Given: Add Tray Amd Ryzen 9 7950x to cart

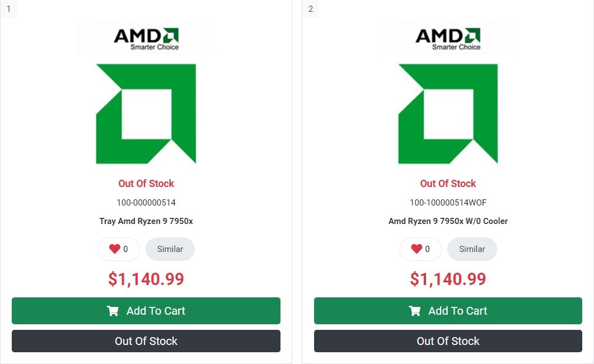Looking at the screenshot, I should point(146,311).
